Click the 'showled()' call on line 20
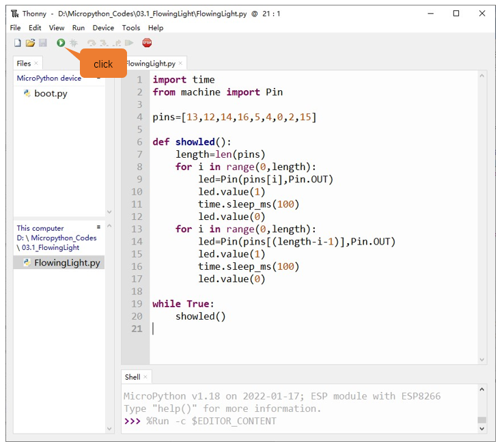 coord(201,316)
